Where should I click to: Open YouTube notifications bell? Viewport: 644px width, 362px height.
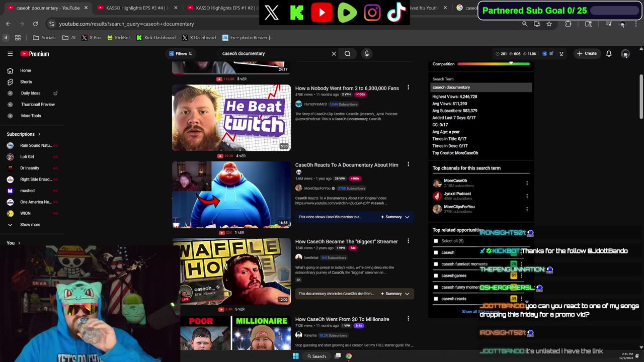click(x=609, y=54)
